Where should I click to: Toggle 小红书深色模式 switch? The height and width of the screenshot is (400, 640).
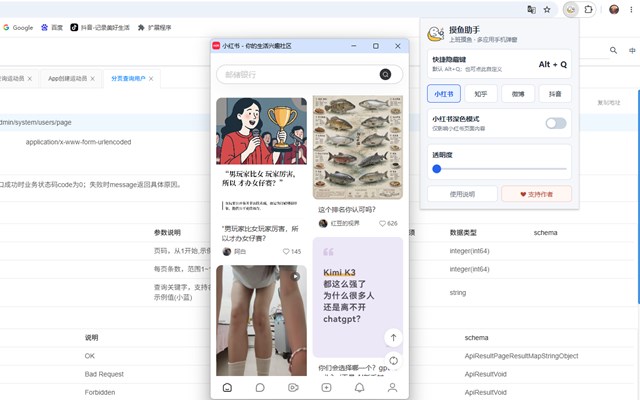[x=556, y=123]
